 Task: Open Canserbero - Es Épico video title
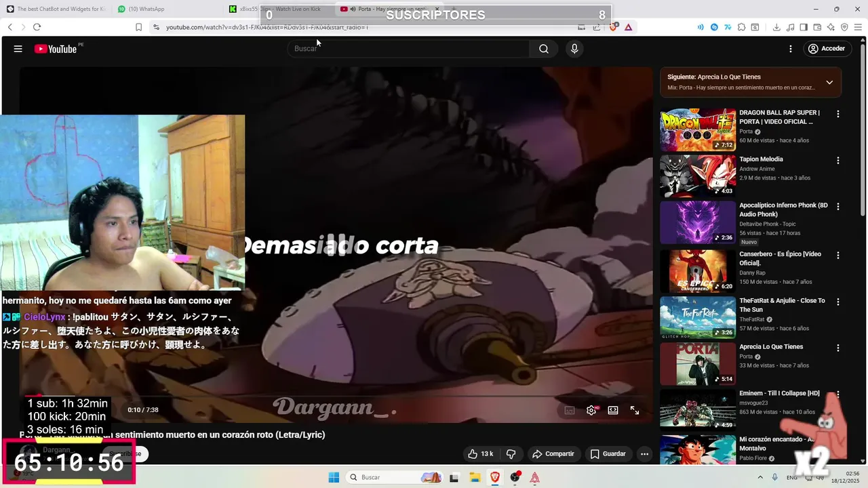[x=780, y=258]
